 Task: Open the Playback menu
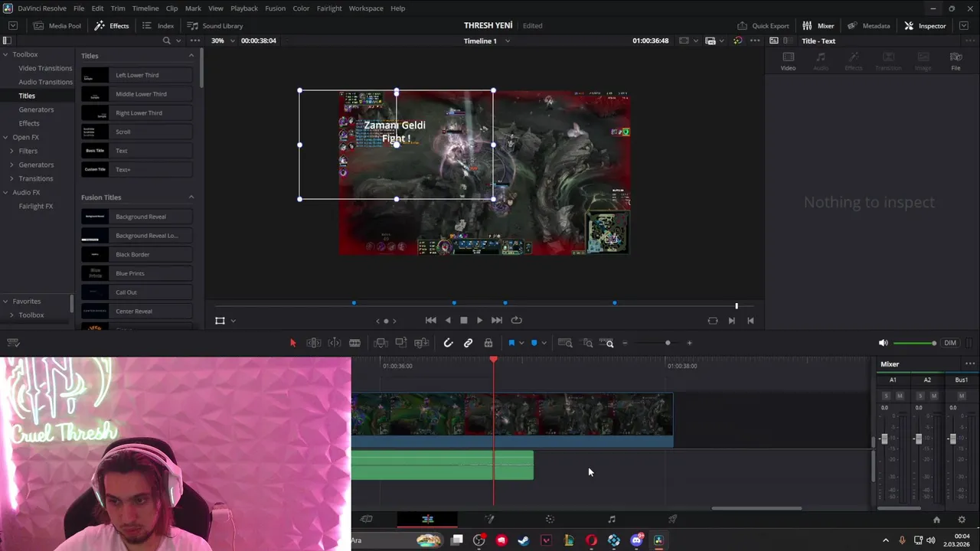[244, 8]
